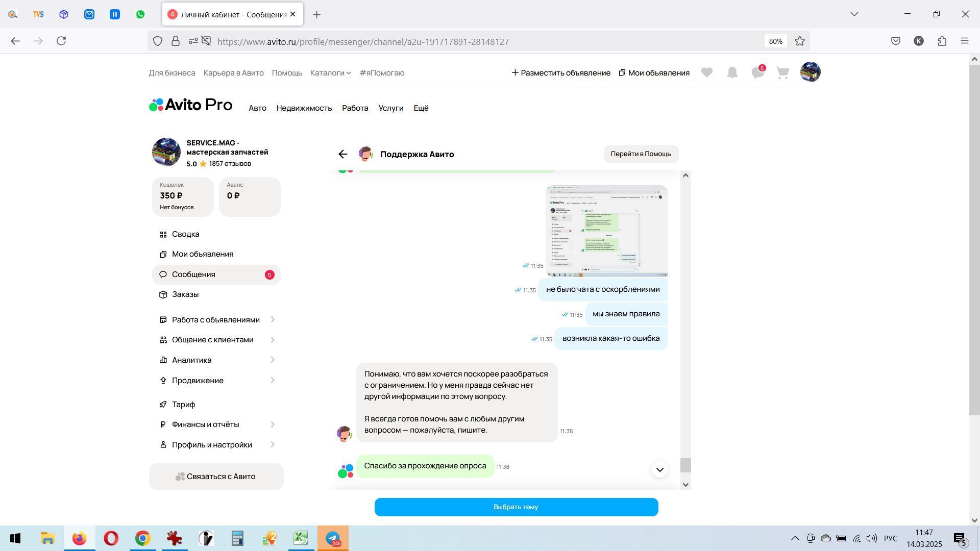The width and height of the screenshot is (980, 551).
Task: Jump to latest message down arrow
Action: point(659,469)
